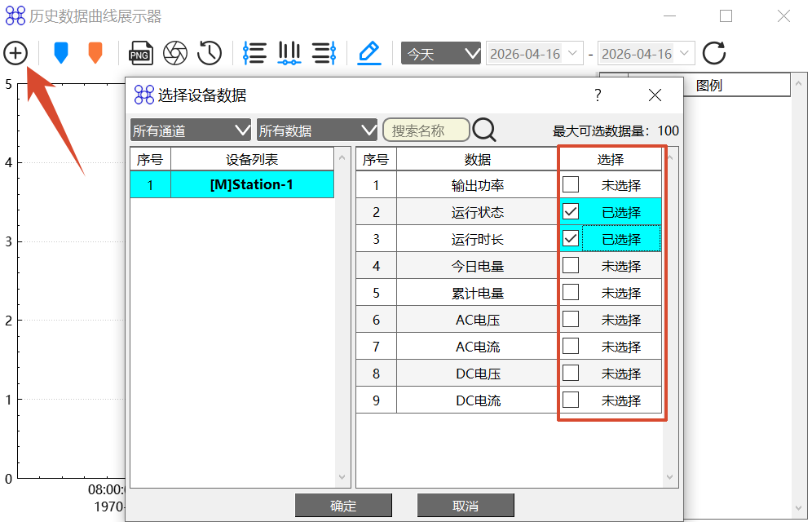Check the DC电流 selection checkbox

(x=571, y=400)
